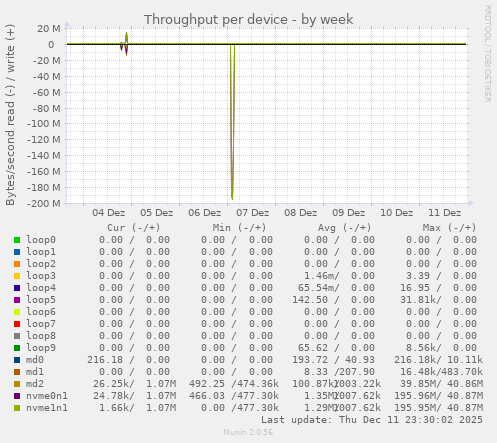The width and height of the screenshot is (497, 443).
Task: Click the loop4 dark blue legend swatch
Action: pyautogui.click(x=17, y=288)
